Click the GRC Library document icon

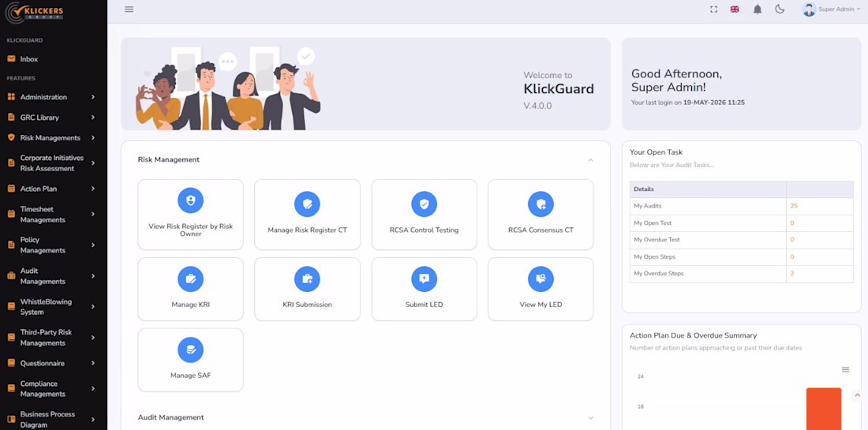(11, 118)
